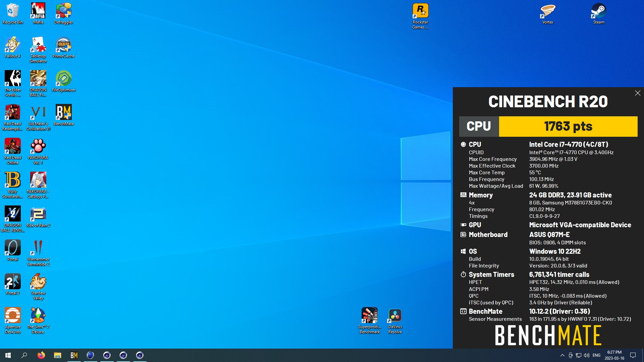Open the Vortex desktop shortcut
The height and width of the screenshot is (362, 644).
point(548,14)
